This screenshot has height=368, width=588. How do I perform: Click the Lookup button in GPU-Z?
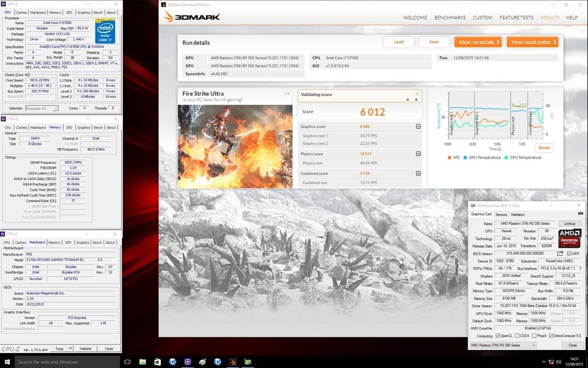coord(570,224)
